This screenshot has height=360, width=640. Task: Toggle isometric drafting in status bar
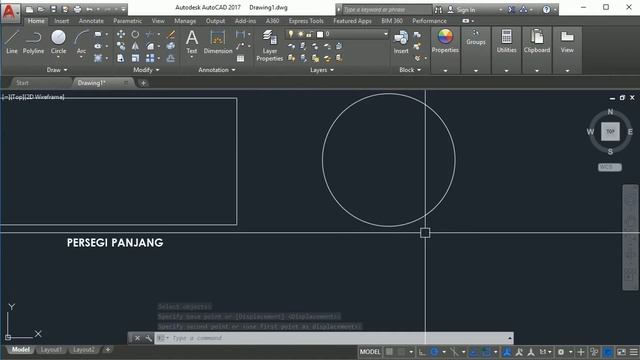(x=454, y=351)
